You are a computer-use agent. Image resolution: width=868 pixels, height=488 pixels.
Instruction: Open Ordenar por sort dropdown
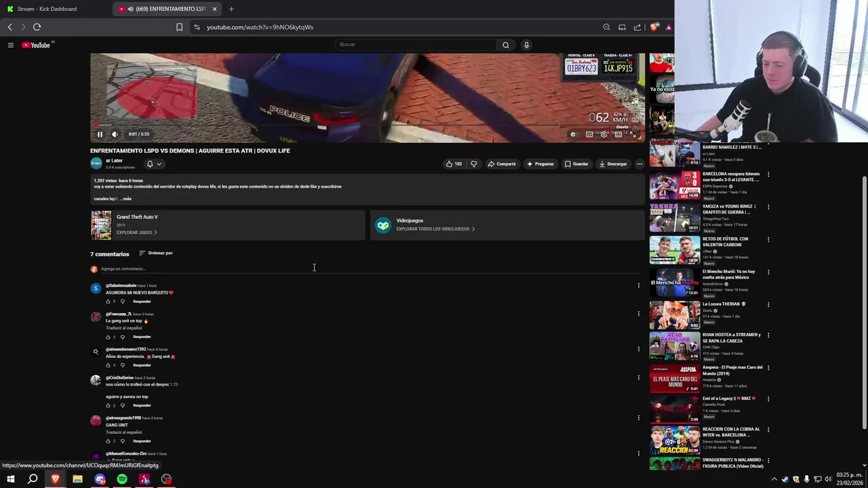click(x=156, y=253)
